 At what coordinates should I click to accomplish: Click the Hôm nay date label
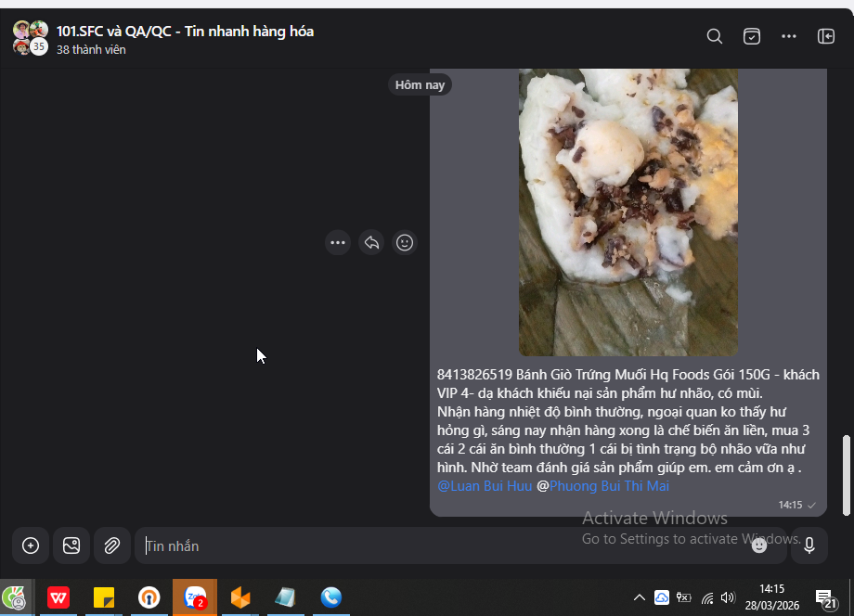420,85
